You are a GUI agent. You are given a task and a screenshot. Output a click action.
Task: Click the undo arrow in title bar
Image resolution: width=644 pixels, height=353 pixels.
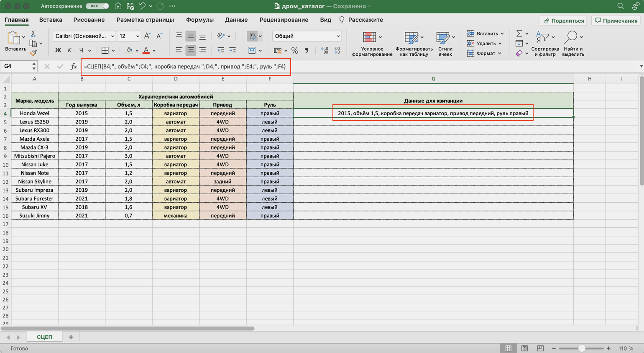click(x=142, y=6)
